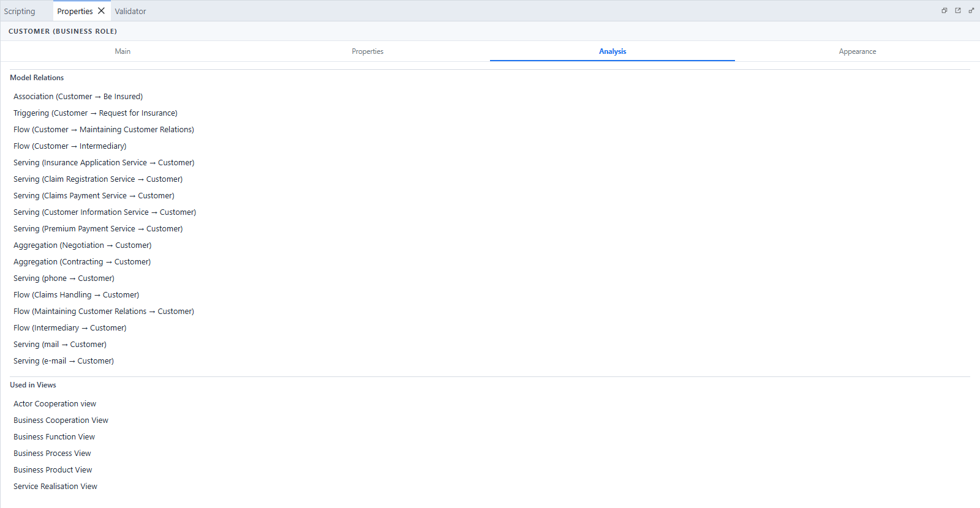Open the Properties sub-tab under Customer
The width and height of the screenshot is (980, 508).
(367, 51)
